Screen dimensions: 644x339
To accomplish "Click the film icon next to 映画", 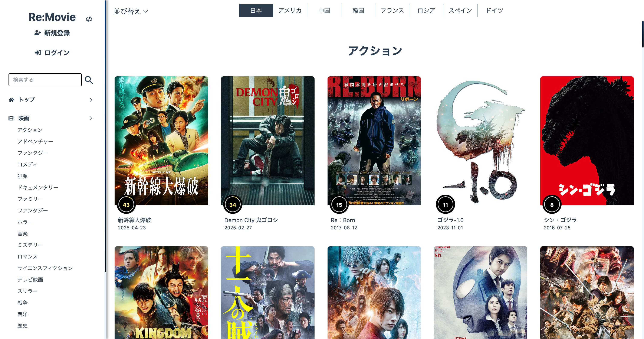I will tap(11, 118).
